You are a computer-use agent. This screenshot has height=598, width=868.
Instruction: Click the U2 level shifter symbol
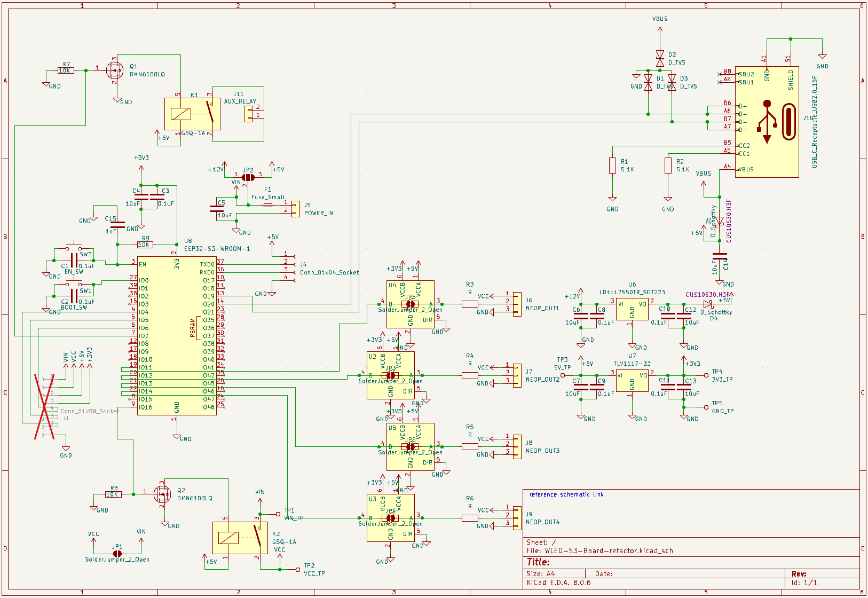click(391, 375)
